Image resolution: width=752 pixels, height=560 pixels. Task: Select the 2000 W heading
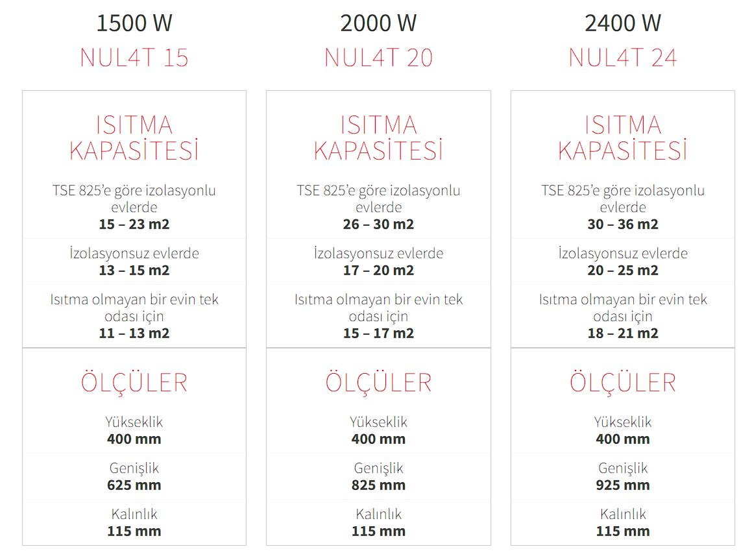click(x=378, y=23)
